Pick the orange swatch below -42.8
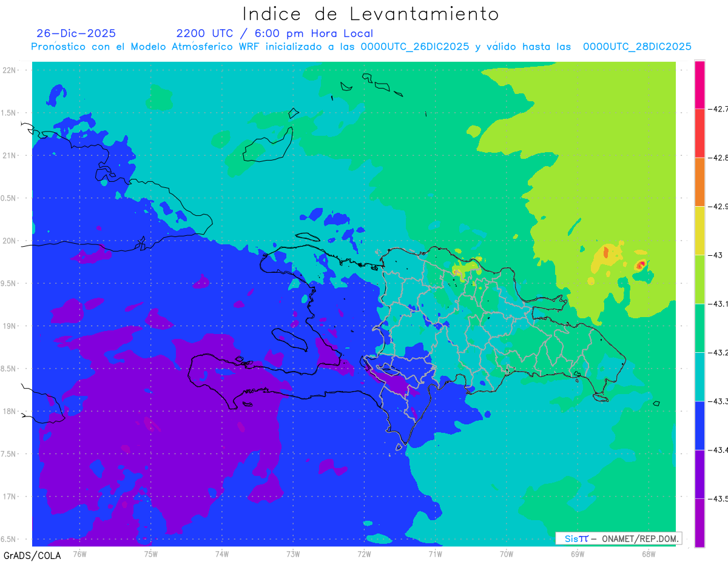 (699, 182)
